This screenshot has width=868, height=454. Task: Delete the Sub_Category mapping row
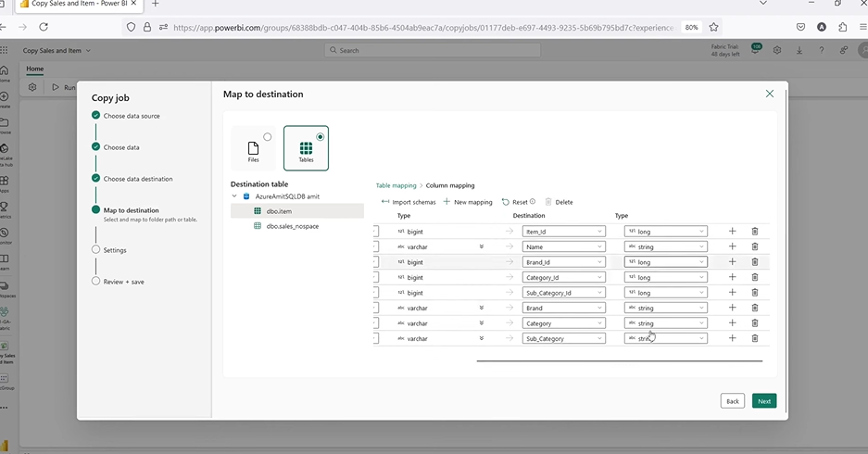coord(754,338)
